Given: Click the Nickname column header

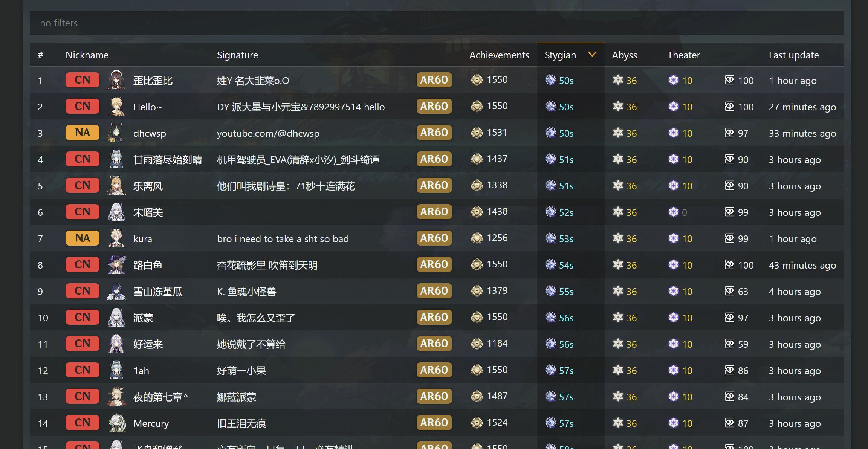Looking at the screenshot, I should click(x=87, y=55).
